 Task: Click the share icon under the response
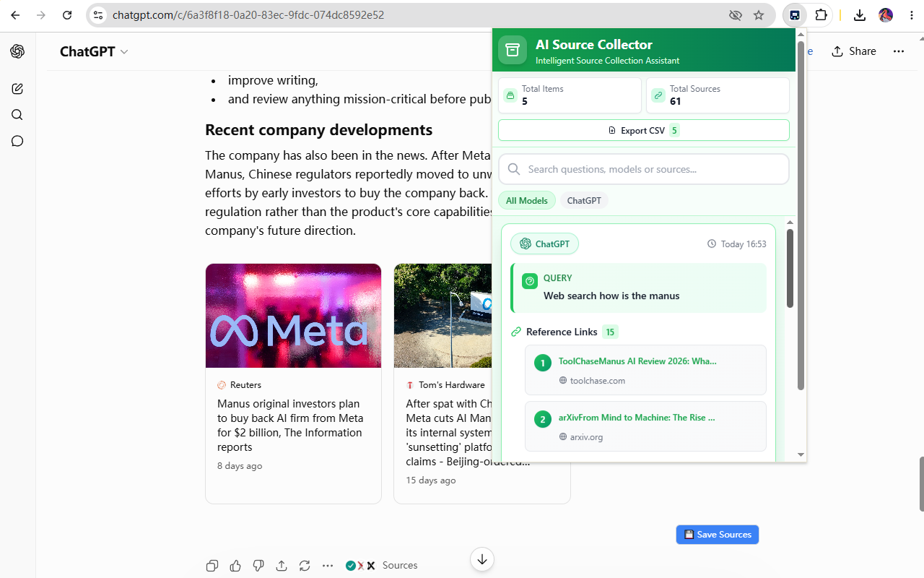282,566
